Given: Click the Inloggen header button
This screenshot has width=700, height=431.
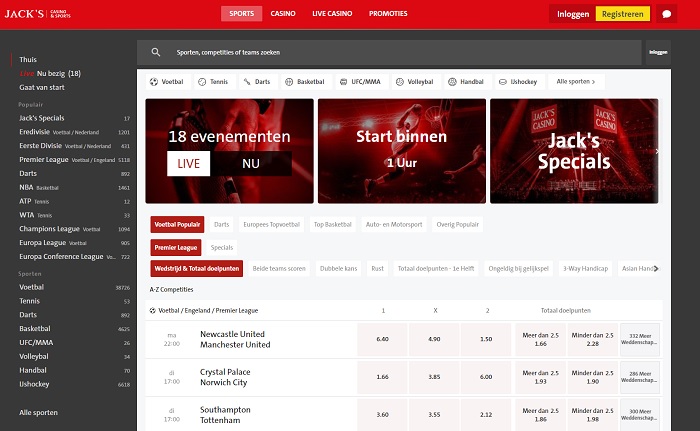Looking at the screenshot, I should (x=573, y=14).
